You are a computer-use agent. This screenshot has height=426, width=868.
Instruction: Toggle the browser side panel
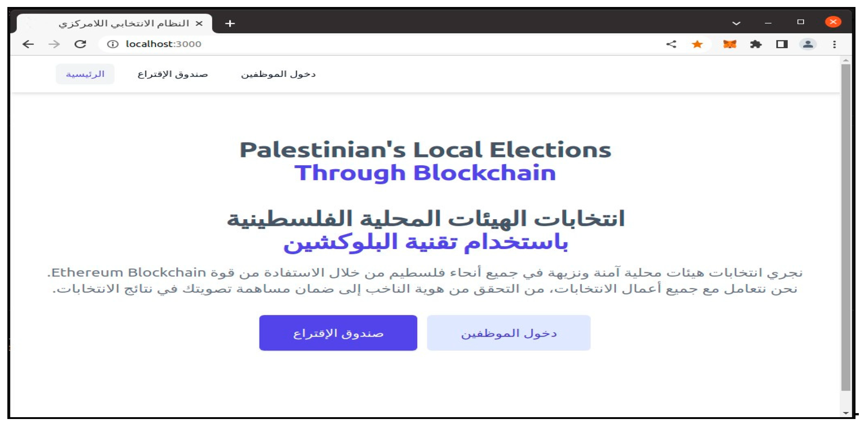pyautogui.click(x=782, y=45)
